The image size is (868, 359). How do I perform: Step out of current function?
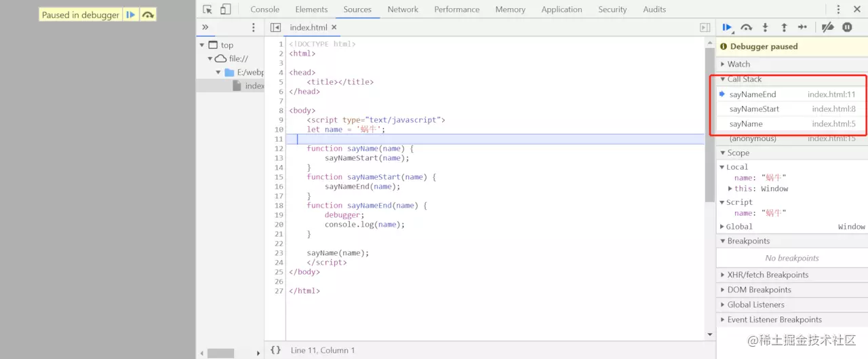coord(784,27)
